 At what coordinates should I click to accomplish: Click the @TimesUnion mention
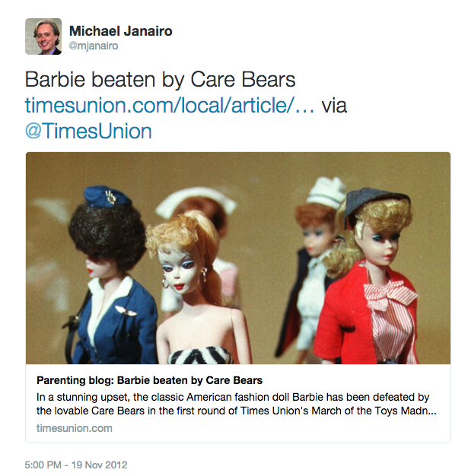88,131
